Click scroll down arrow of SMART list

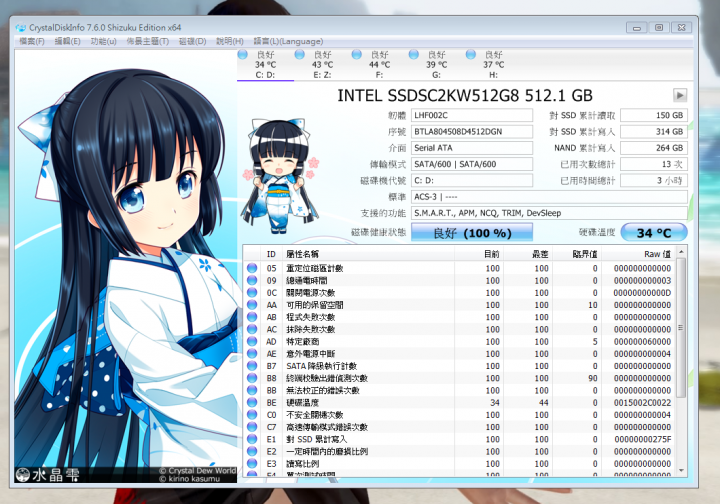681,471
